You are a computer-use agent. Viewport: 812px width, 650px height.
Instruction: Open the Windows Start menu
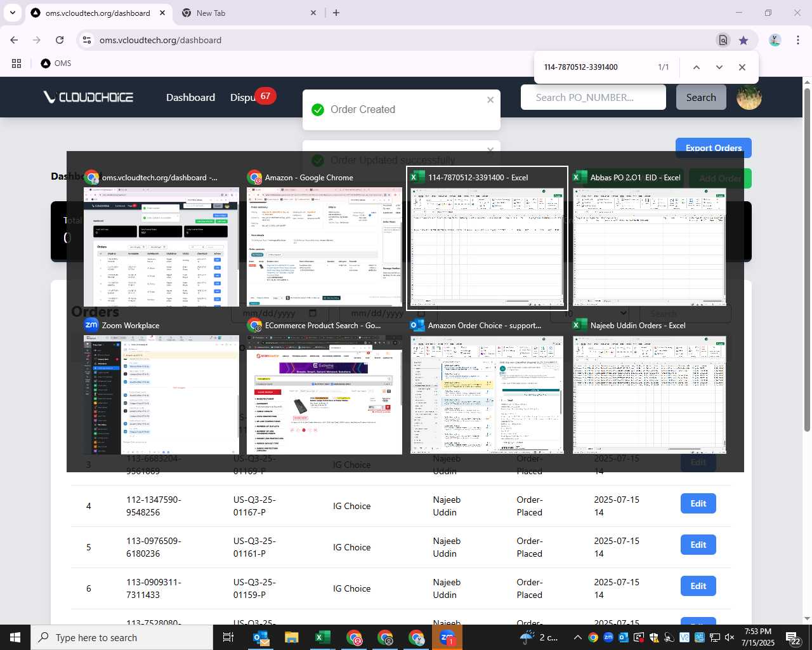click(x=15, y=637)
